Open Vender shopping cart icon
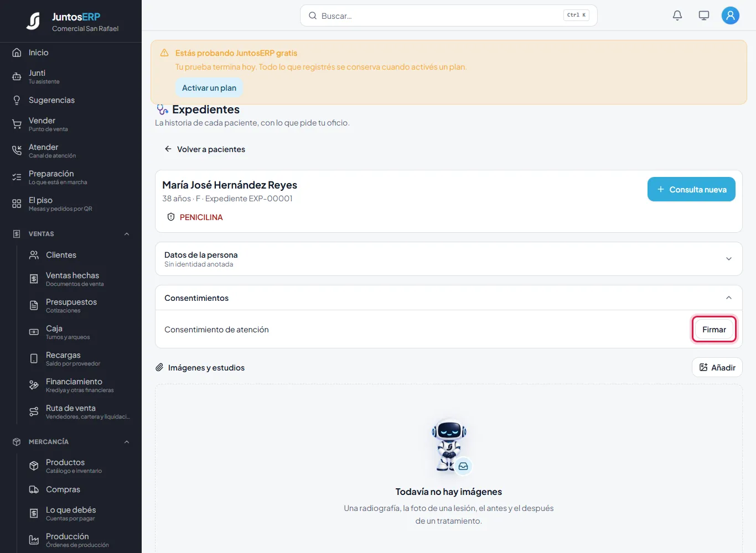 coord(17,124)
